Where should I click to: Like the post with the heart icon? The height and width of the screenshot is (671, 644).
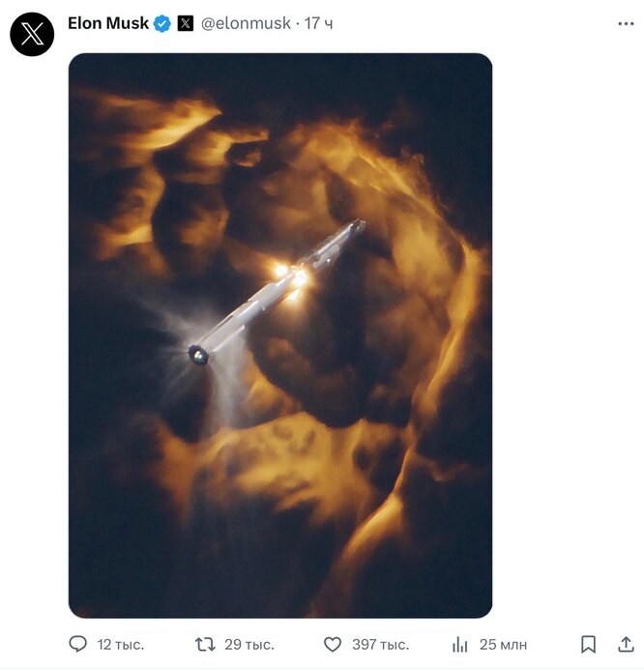tap(333, 644)
